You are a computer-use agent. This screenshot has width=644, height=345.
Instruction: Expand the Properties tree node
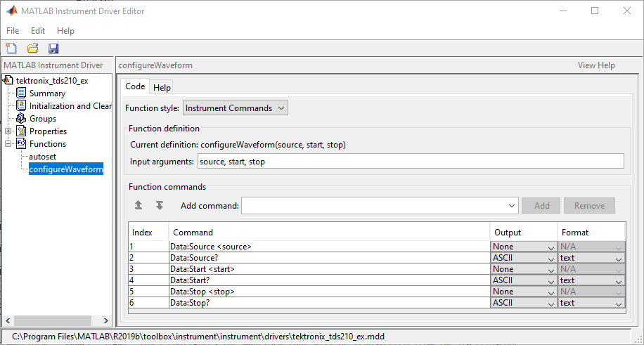pyautogui.click(x=8, y=131)
